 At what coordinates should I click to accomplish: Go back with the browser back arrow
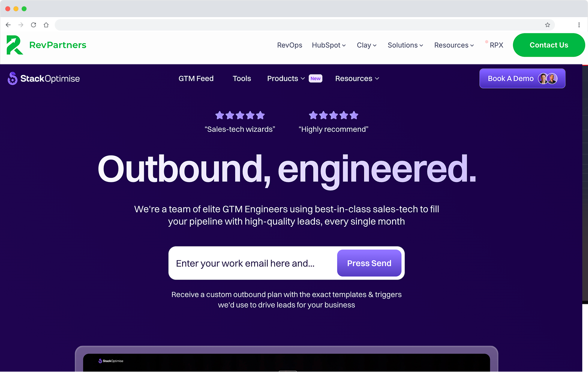coord(8,25)
